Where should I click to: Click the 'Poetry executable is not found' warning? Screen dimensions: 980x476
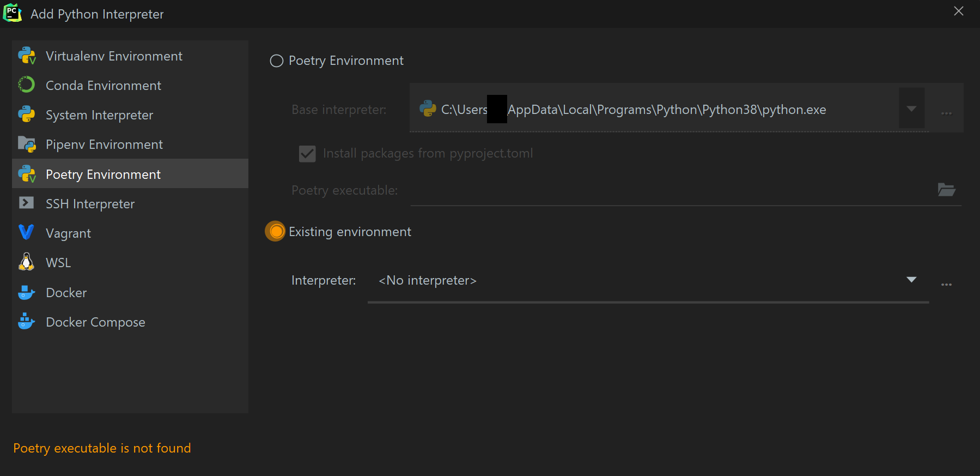point(102,448)
